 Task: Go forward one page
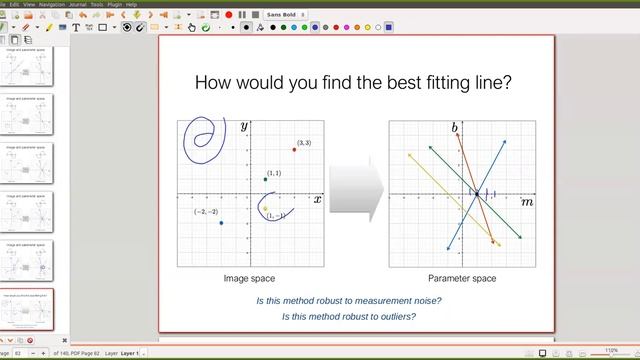[150, 15]
